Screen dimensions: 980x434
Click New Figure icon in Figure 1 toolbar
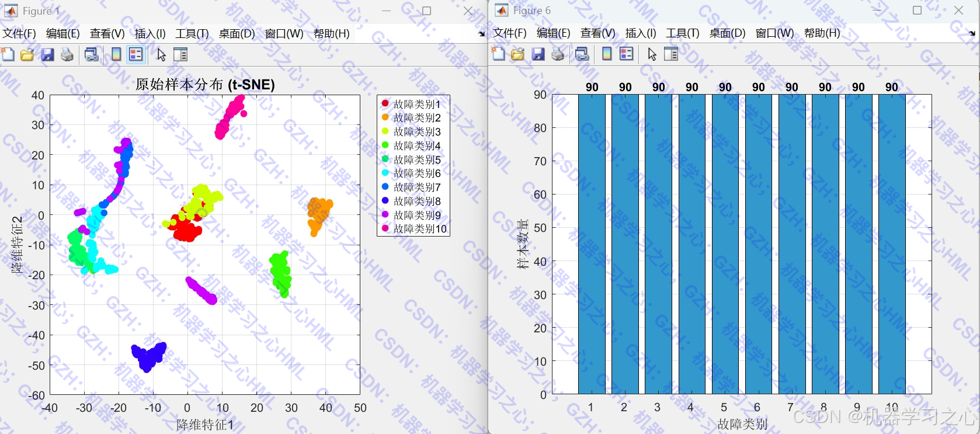click(x=8, y=55)
